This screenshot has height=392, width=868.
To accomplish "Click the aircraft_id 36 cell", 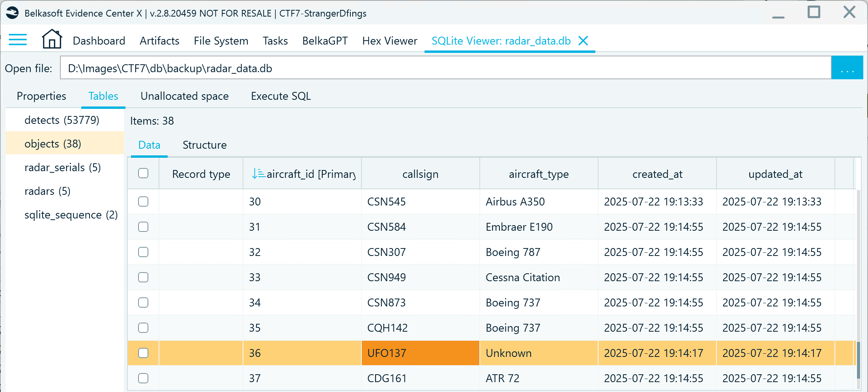I will click(x=302, y=353).
